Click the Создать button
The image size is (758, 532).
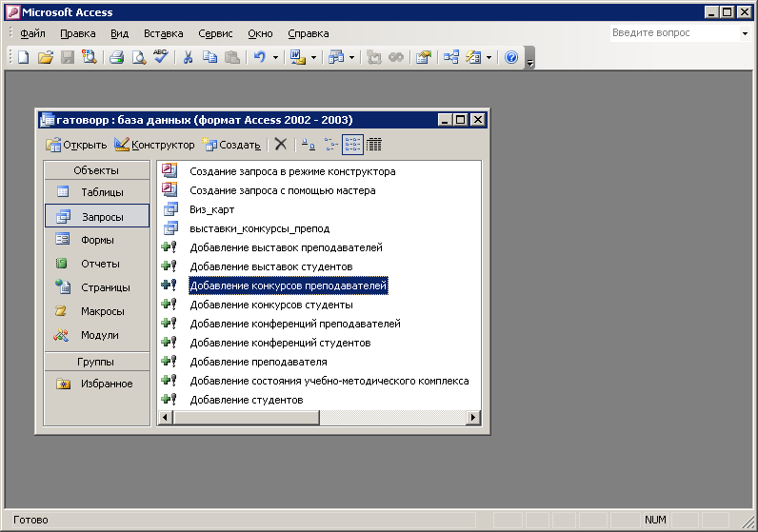[x=231, y=145]
